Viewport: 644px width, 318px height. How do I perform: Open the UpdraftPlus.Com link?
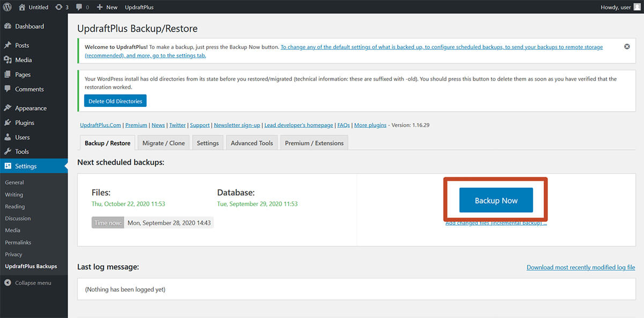click(x=100, y=125)
